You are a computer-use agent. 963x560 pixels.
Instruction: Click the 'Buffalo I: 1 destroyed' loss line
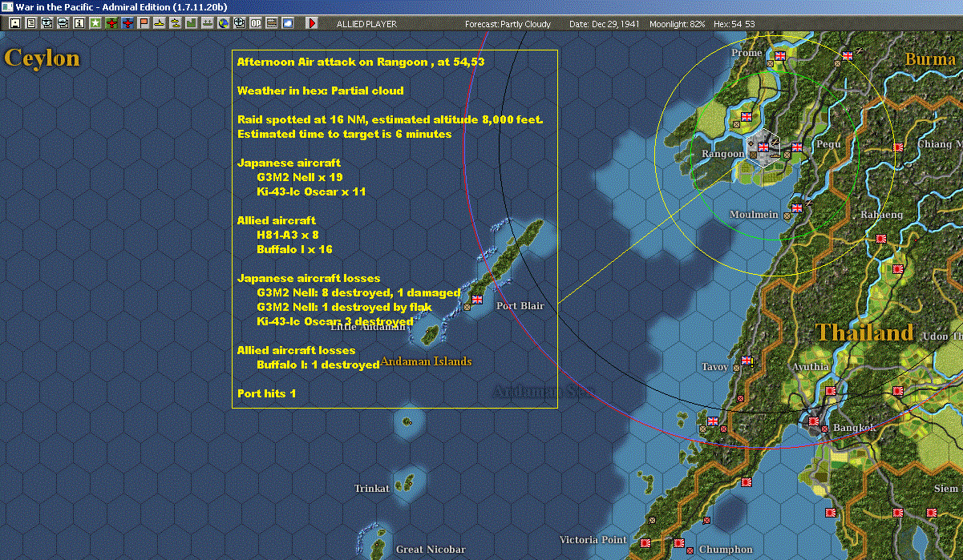point(318,365)
